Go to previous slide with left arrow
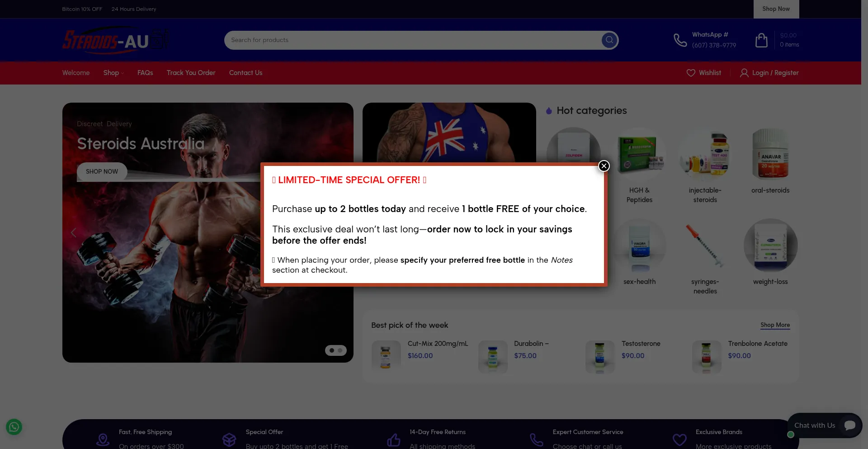Viewport: 868px width, 449px height. point(73,232)
